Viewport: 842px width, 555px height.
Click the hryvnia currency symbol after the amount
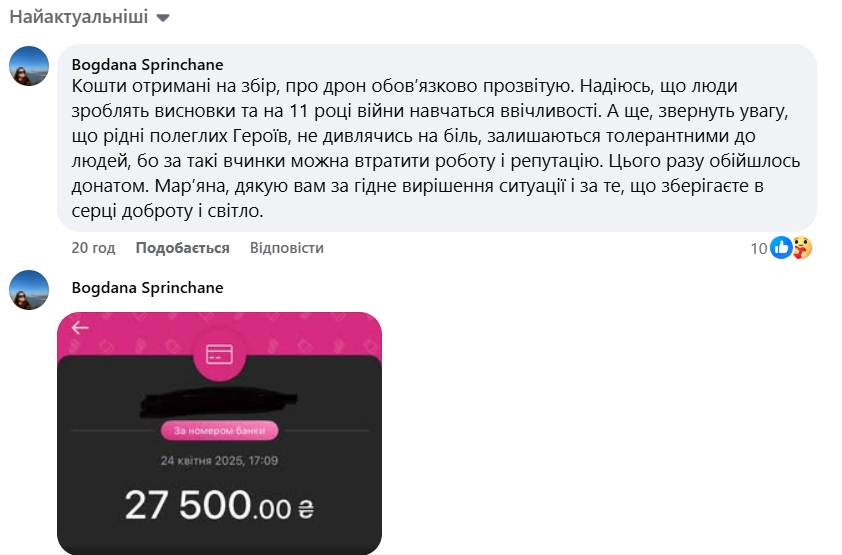[x=307, y=510]
